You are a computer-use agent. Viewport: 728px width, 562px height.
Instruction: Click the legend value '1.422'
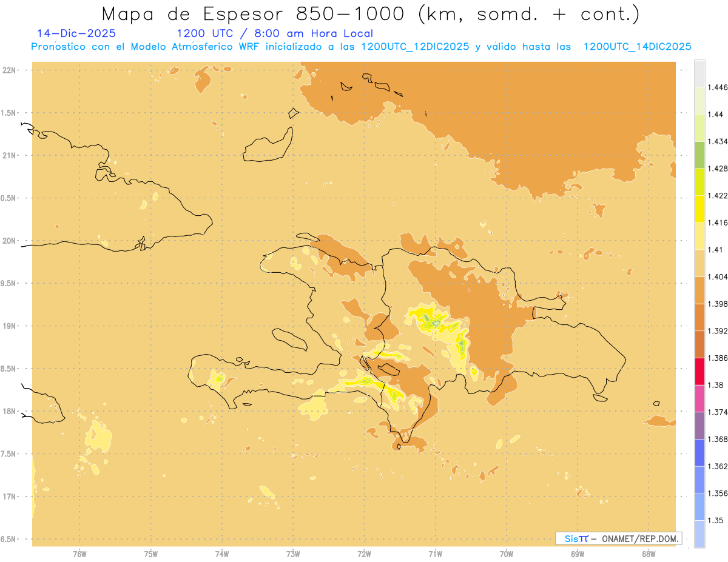(x=716, y=195)
